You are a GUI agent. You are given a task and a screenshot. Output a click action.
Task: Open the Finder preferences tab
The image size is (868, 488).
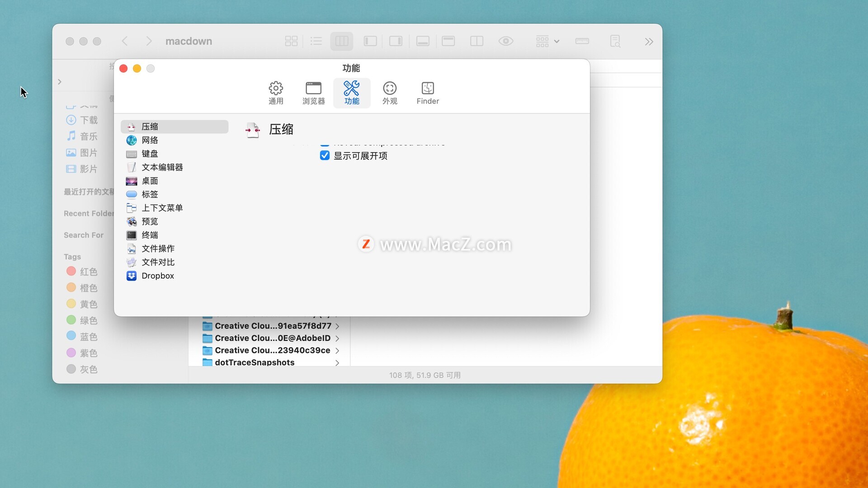tap(428, 93)
